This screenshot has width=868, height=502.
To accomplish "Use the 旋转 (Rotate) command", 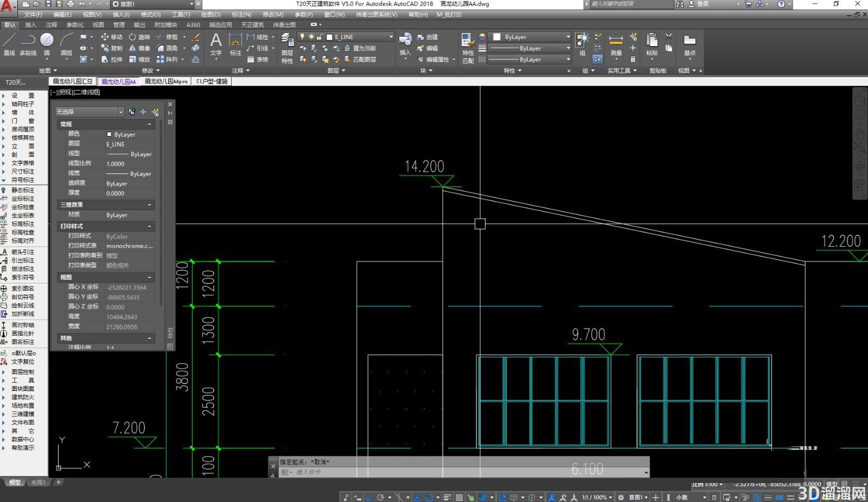I will tap(139, 37).
